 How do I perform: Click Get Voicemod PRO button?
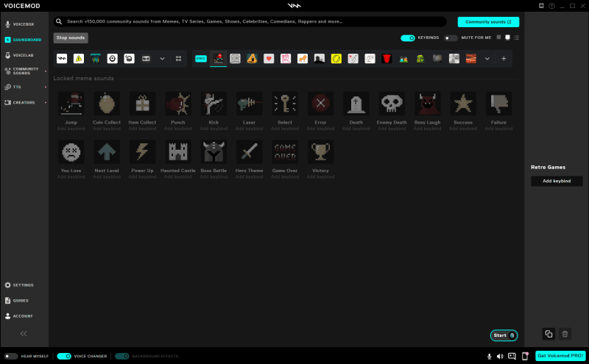(560, 356)
